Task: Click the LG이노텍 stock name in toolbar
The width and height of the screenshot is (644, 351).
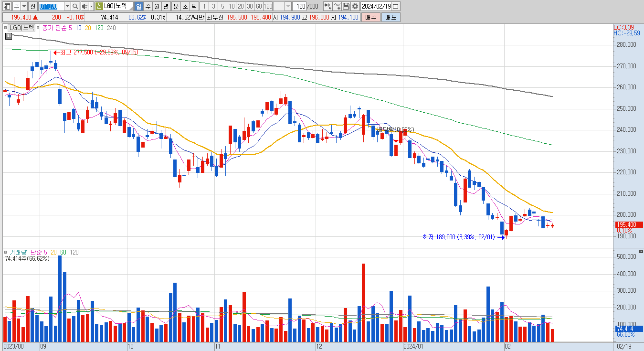Action: (x=116, y=6)
